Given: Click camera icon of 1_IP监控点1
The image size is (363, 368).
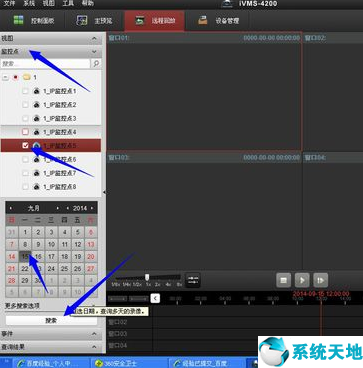Looking at the screenshot, I should [36, 91].
